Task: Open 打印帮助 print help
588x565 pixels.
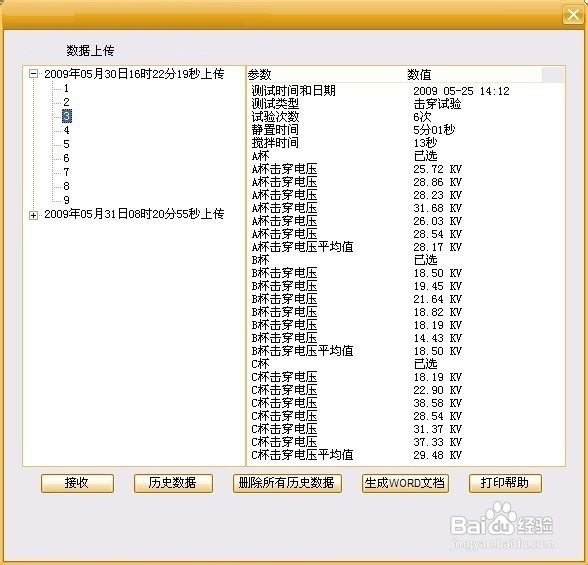Action: (505, 483)
